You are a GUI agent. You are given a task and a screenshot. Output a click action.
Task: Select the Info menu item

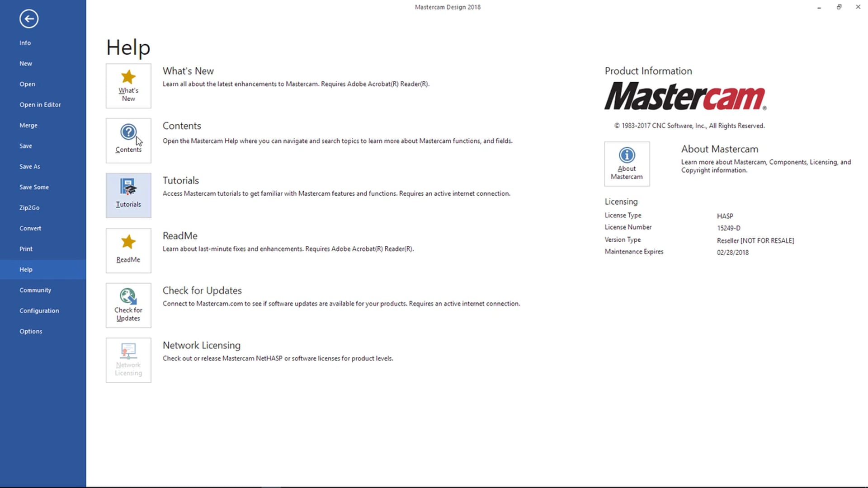(25, 42)
